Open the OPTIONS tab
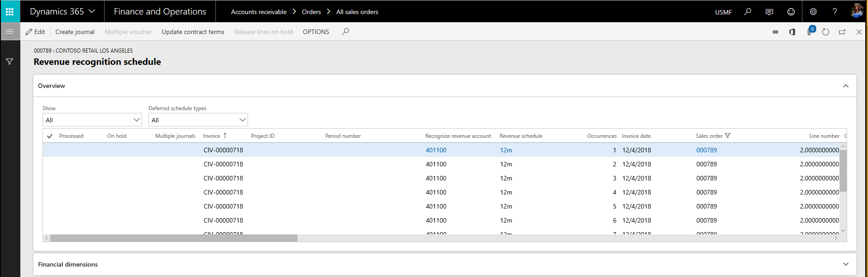The width and height of the screenshot is (868, 277). click(316, 32)
